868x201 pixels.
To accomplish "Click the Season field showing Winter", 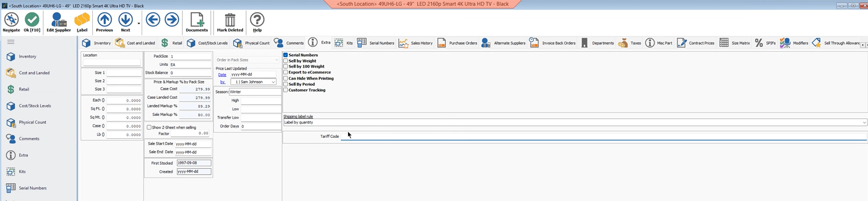I will [x=255, y=92].
